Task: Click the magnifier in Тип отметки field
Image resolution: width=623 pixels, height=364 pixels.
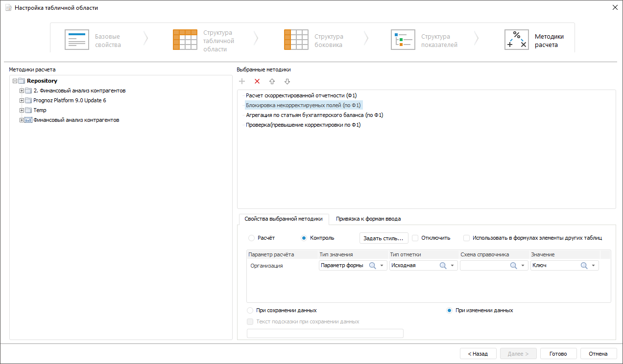Action: [x=443, y=265]
